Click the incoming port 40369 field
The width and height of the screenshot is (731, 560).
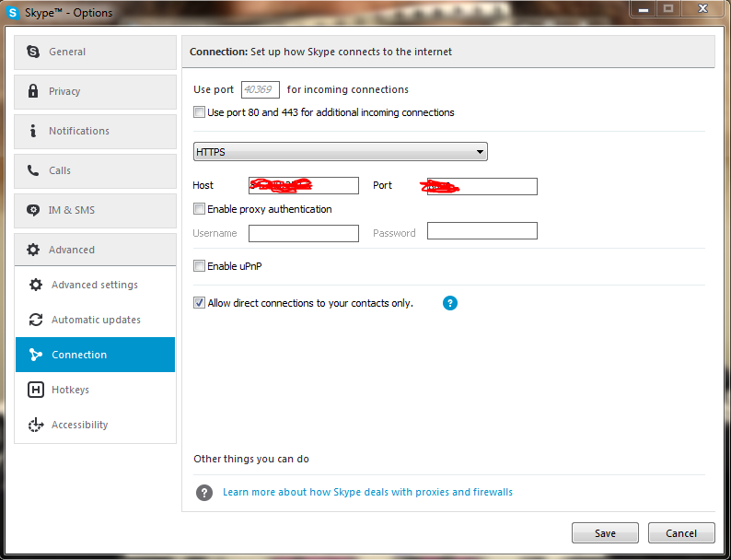(x=261, y=89)
